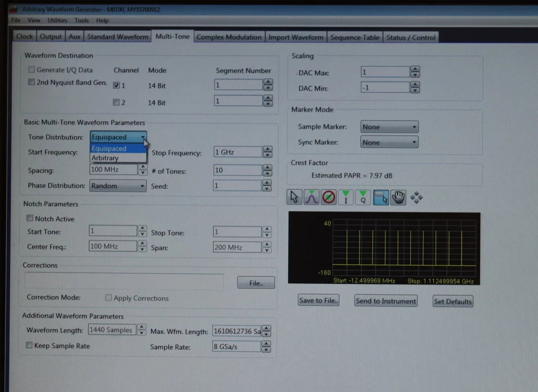Click the Stop Tone spinner arrows

pos(267,232)
